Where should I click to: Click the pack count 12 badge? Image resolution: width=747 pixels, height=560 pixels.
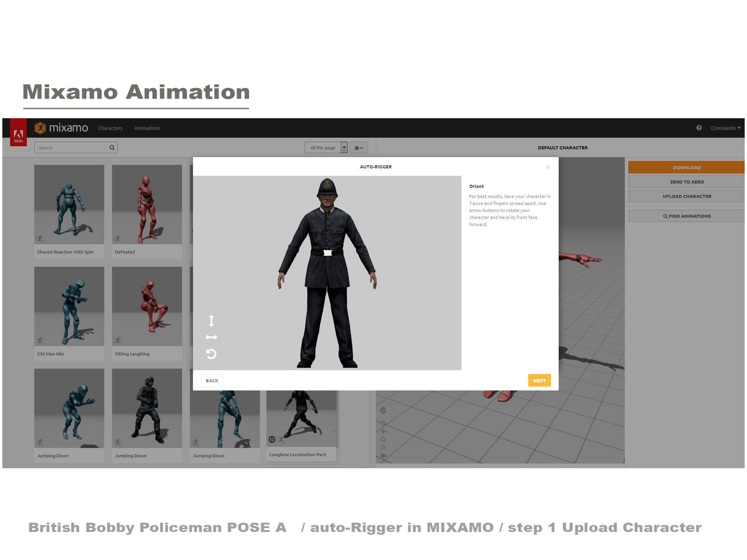pos(272,439)
